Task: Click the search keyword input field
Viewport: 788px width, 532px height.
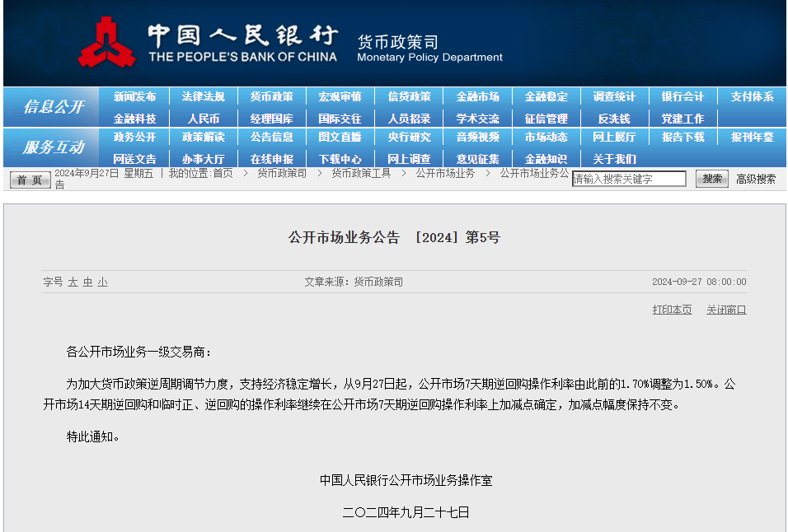Action: coord(629,179)
